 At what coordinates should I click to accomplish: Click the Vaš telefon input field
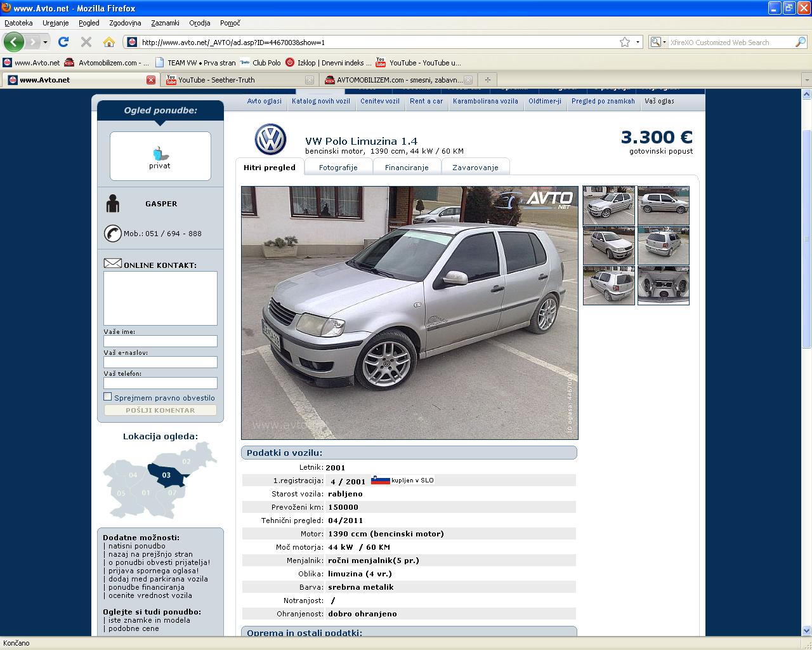160,383
